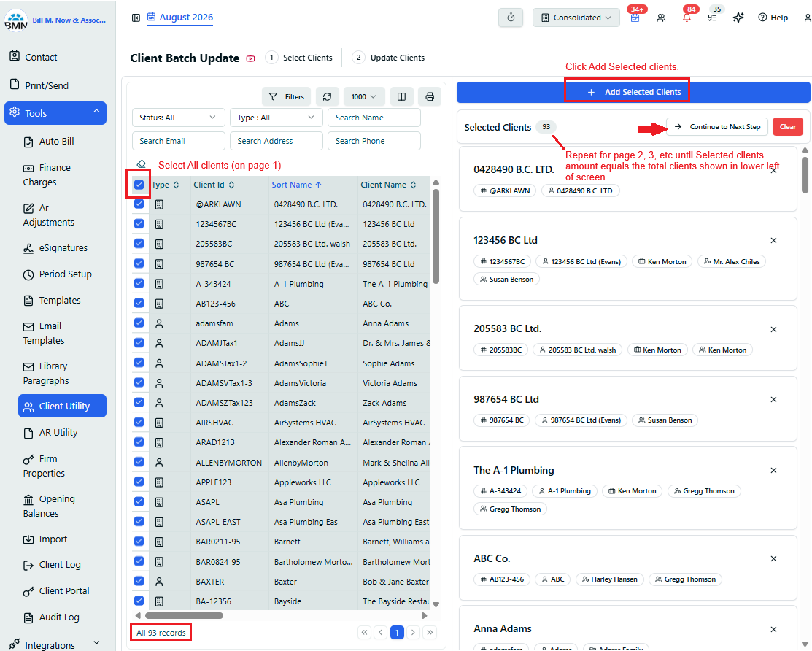Click the table horizontal scrollbar thumb
Screen dimensions: 812x651
coord(184,616)
